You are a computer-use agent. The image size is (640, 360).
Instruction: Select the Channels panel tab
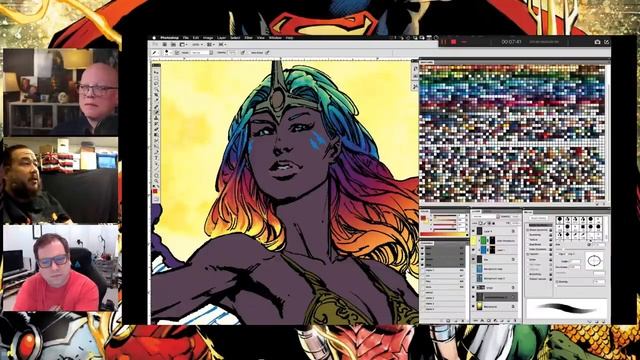click(427, 243)
